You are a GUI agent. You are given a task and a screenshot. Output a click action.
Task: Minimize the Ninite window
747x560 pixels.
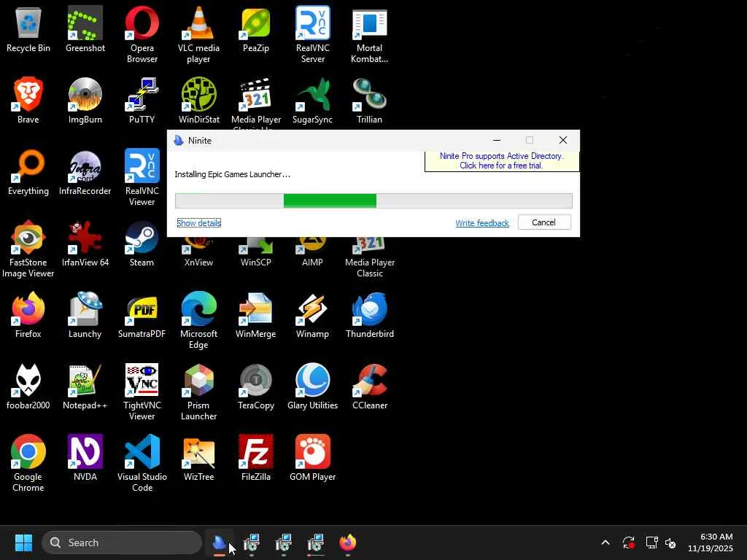(x=496, y=140)
